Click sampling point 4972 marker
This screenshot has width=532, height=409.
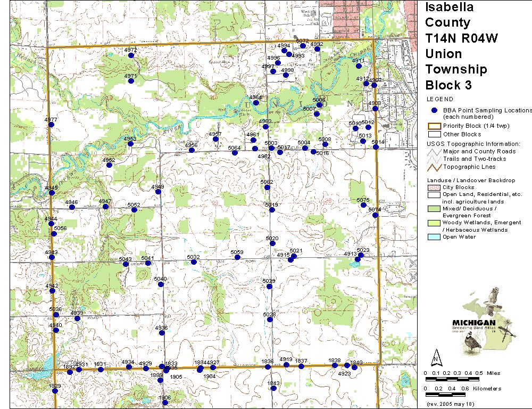pos(131,55)
